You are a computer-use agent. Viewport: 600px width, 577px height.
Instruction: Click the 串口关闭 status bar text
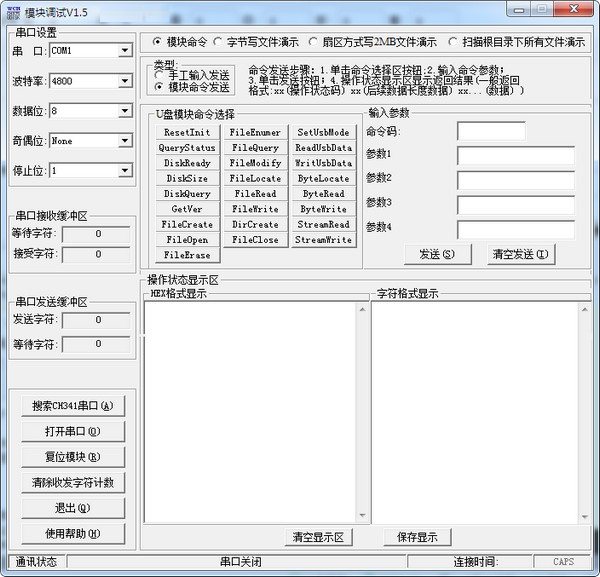(x=241, y=562)
